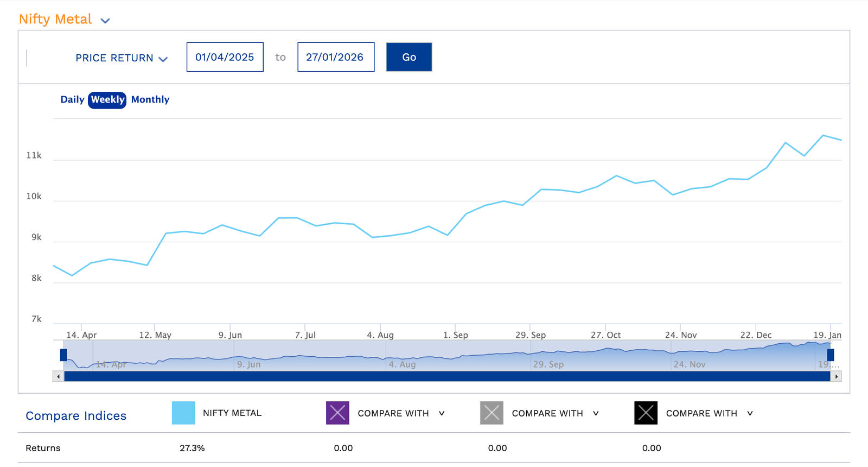Click the end date field 27/01/2026
The width and height of the screenshot is (868, 467).
pos(336,57)
